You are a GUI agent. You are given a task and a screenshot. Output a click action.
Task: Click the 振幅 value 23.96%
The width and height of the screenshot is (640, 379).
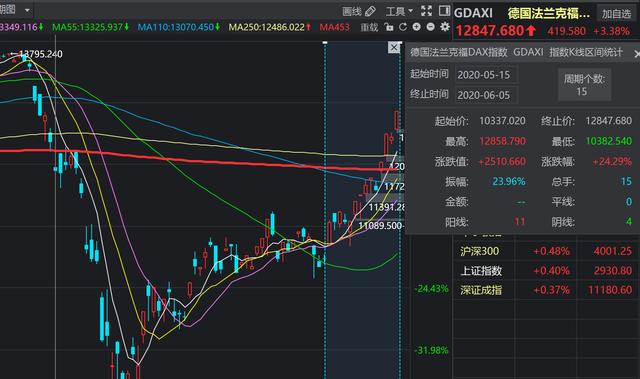pyautogui.click(x=509, y=182)
